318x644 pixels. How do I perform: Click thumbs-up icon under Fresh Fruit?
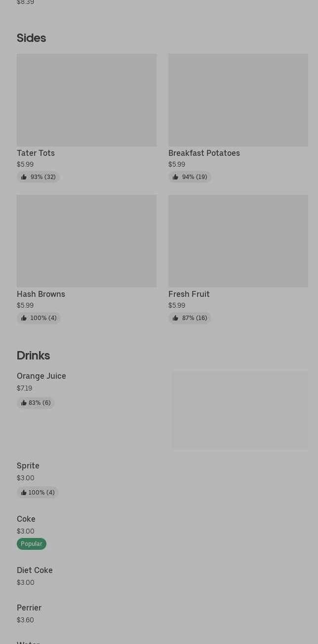pos(175,318)
